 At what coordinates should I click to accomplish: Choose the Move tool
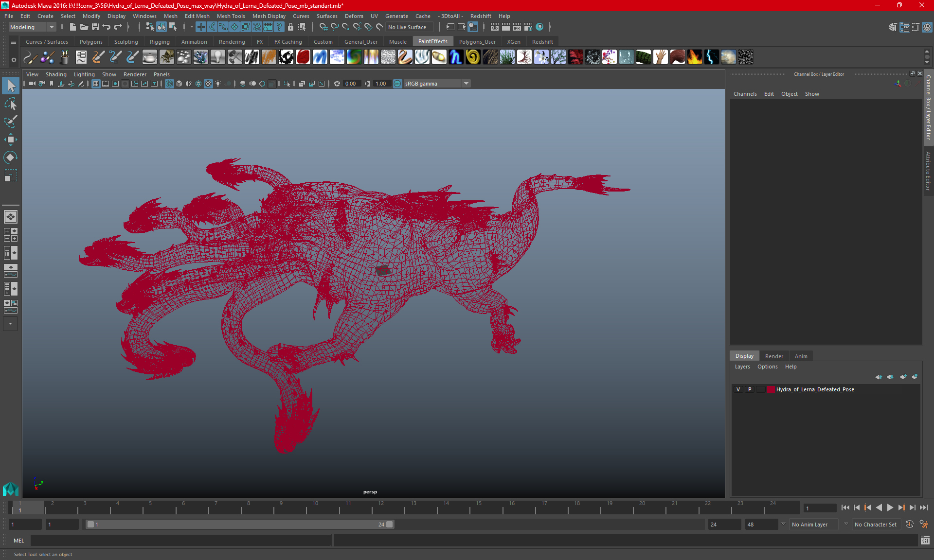11,140
